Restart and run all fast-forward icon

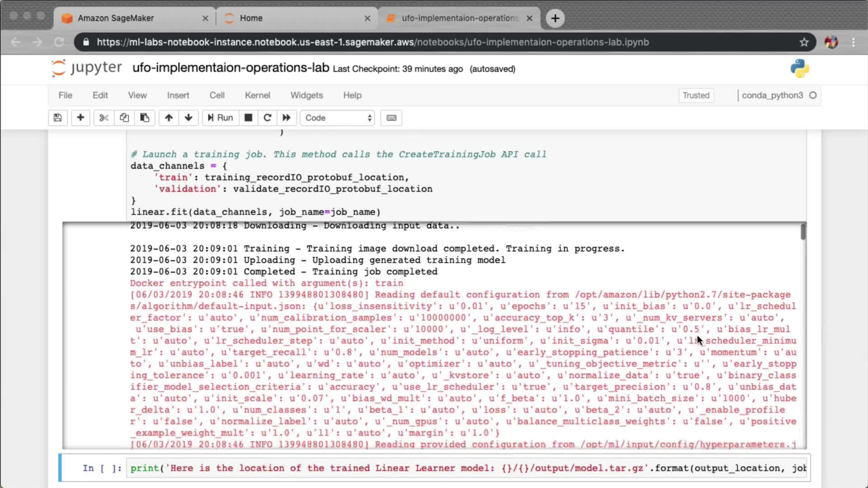click(287, 118)
